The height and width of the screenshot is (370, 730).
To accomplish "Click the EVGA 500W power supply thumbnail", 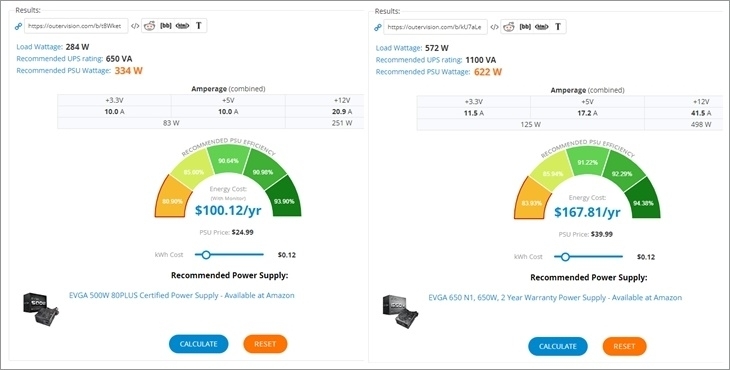I will (41, 309).
